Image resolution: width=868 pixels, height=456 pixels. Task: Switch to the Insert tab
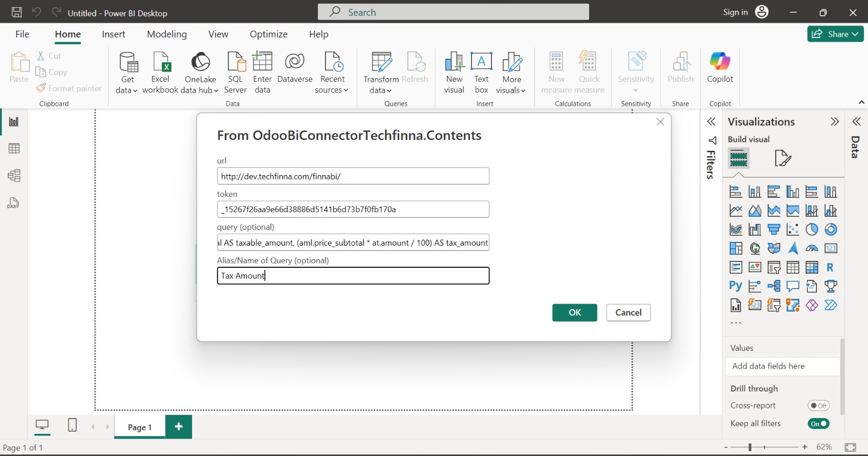click(113, 34)
